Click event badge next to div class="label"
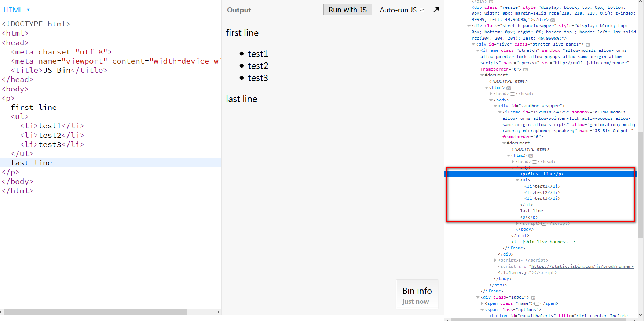644x321 pixels. [533, 297]
